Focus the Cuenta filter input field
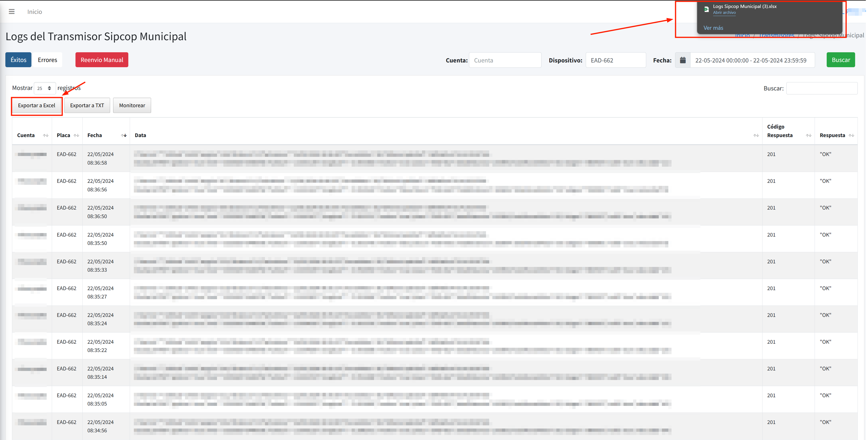 [505, 60]
